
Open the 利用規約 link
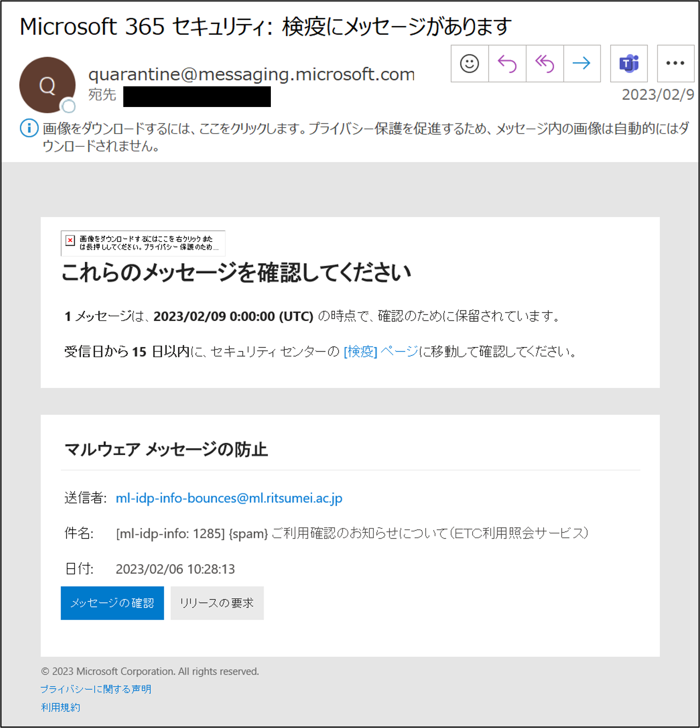60,707
